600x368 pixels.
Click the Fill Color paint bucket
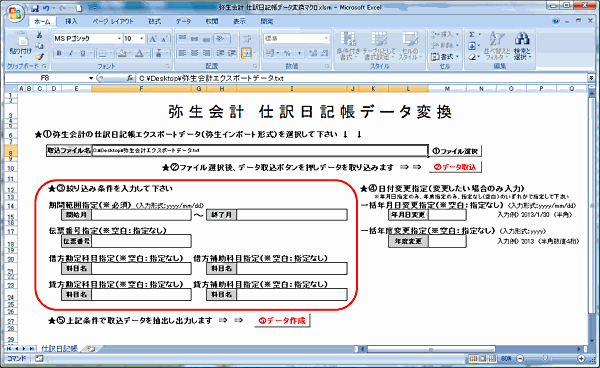click(x=122, y=53)
